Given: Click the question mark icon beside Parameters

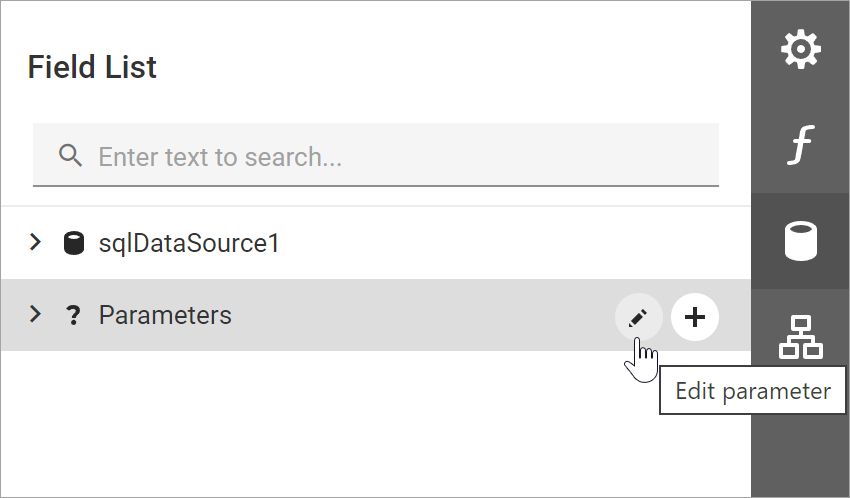Looking at the screenshot, I should [x=72, y=316].
